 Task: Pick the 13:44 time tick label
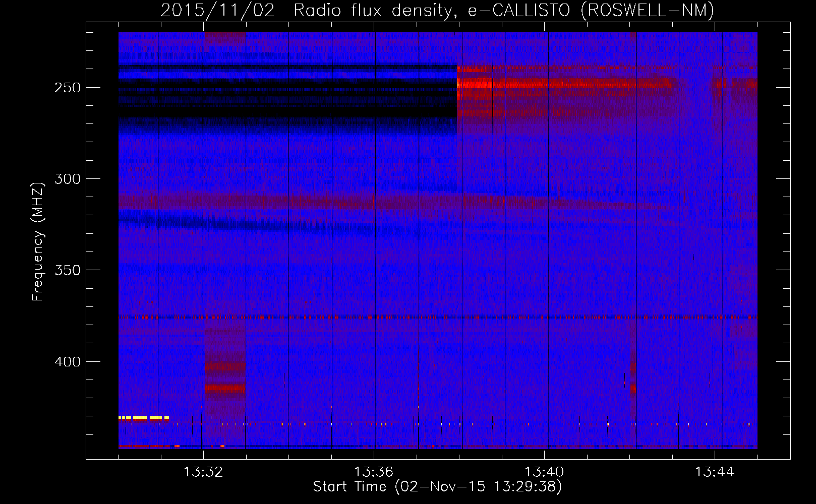coord(715,472)
